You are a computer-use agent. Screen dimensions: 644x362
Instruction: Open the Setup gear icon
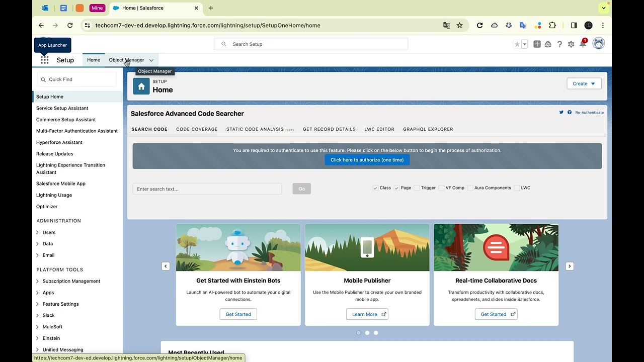coord(571,44)
